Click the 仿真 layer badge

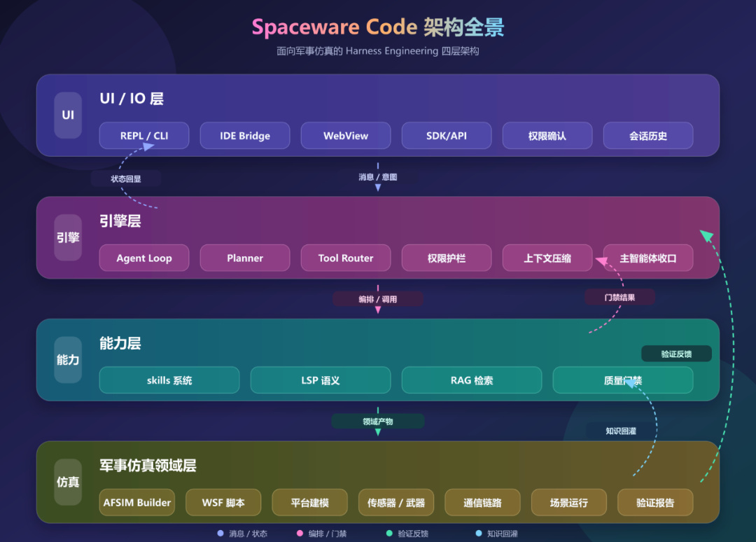pos(68,482)
